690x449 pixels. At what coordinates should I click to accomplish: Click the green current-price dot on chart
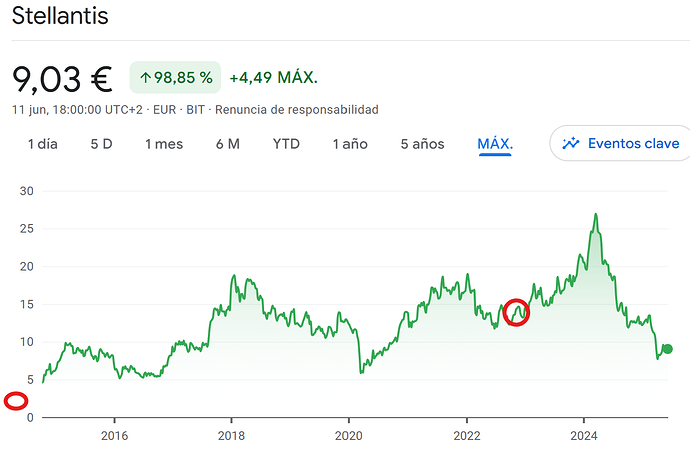click(668, 349)
